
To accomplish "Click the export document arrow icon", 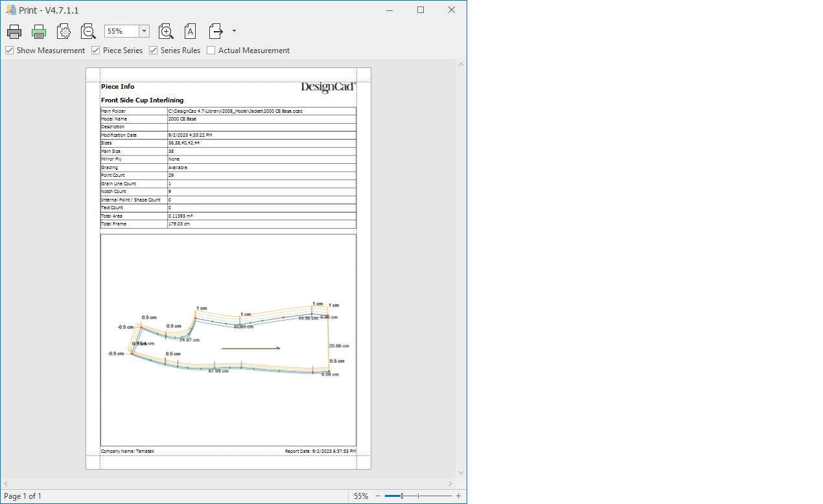I will [x=216, y=31].
